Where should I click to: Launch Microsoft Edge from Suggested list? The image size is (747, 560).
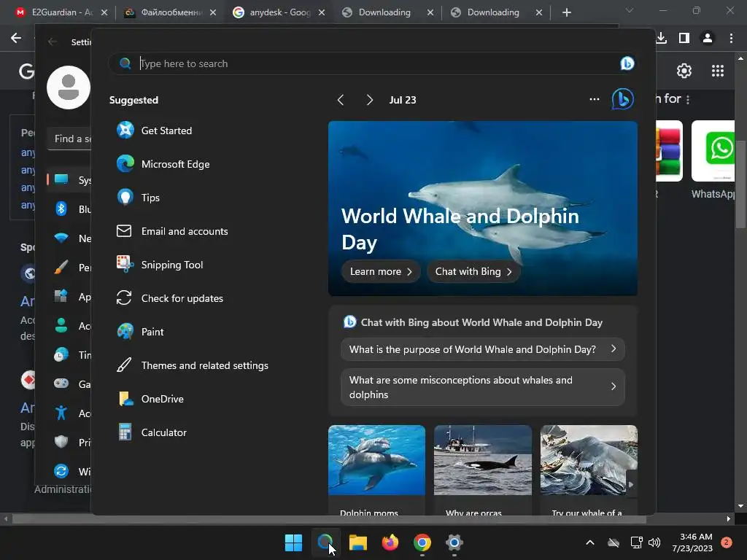coord(163,164)
